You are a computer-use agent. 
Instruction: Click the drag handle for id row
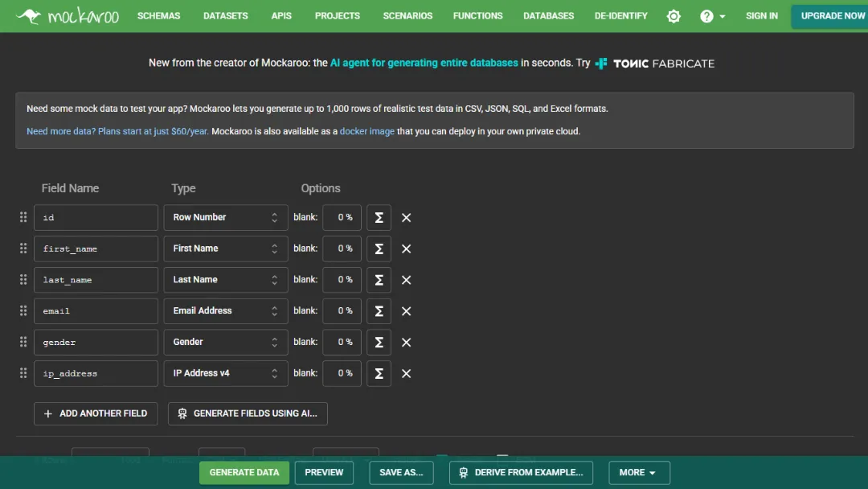point(23,217)
